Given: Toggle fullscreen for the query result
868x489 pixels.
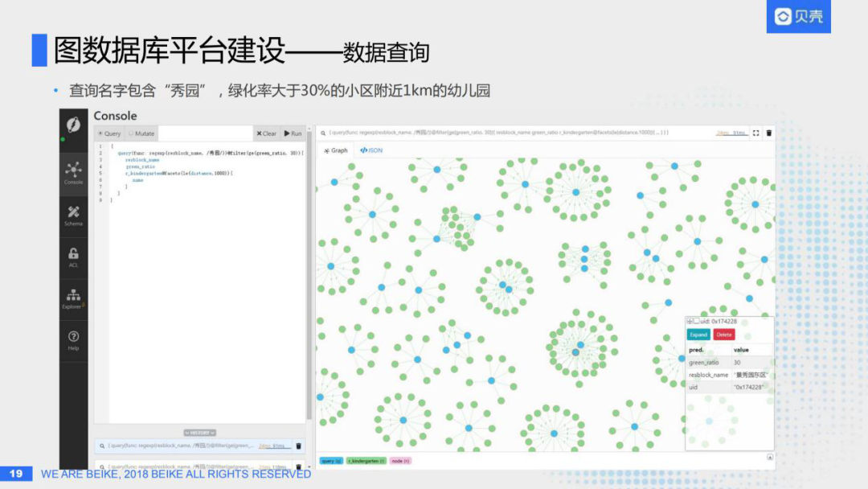Looking at the screenshot, I should (755, 133).
